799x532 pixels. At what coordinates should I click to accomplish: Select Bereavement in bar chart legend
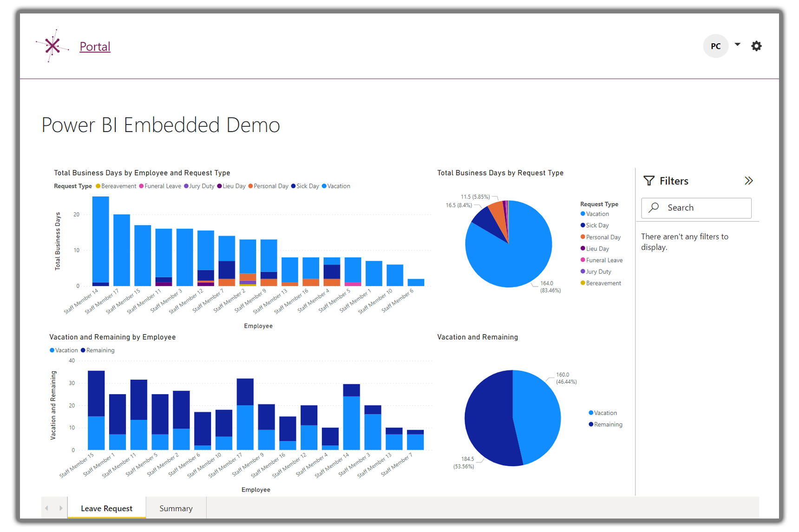(116, 186)
